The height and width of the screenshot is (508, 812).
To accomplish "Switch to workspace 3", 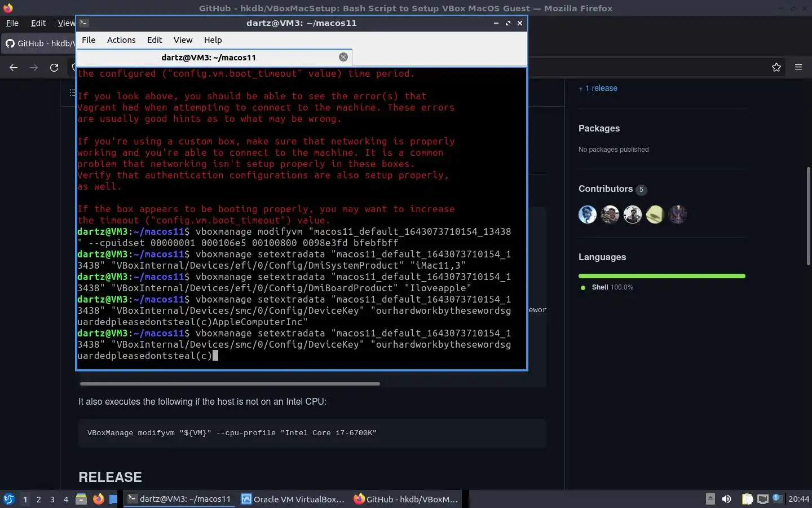I will click(x=52, y=499).
